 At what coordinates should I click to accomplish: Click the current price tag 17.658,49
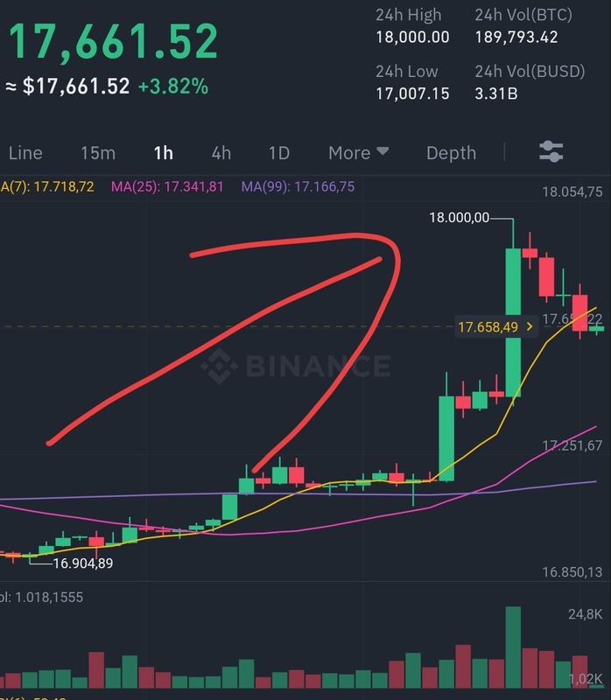point(495,326)
